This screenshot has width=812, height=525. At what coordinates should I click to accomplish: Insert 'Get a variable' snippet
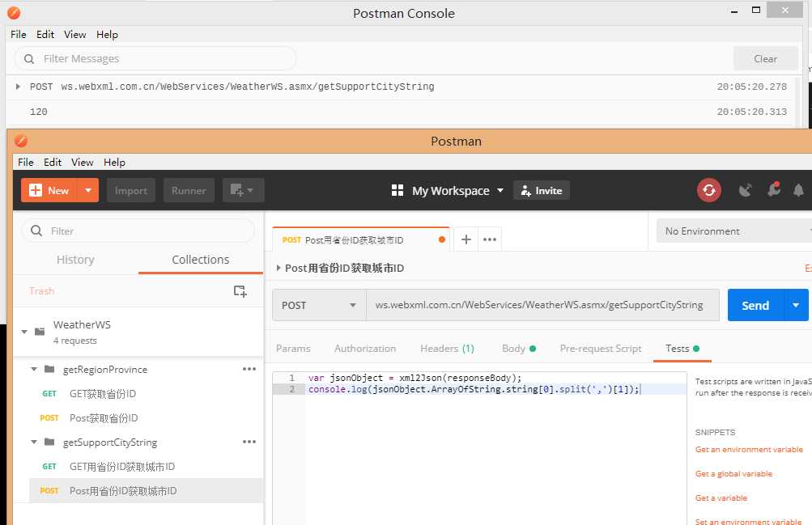coord(721,498)
